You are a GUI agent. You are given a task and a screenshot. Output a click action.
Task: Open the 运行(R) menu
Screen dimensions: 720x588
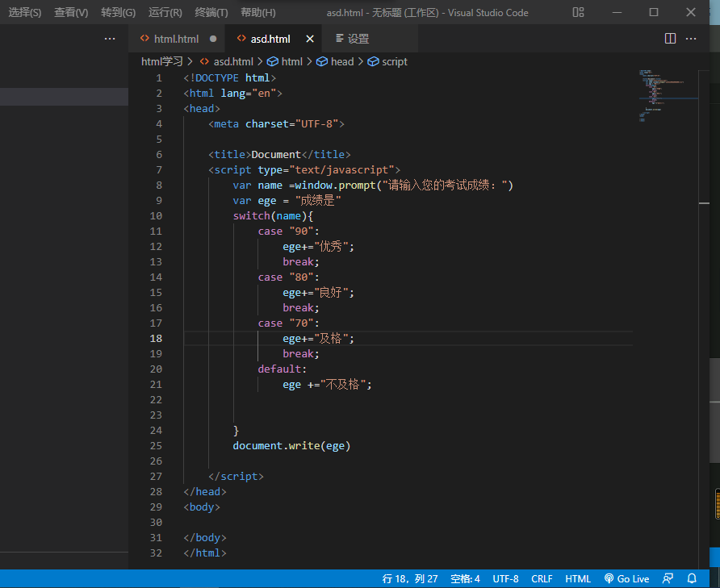point(165,12)
